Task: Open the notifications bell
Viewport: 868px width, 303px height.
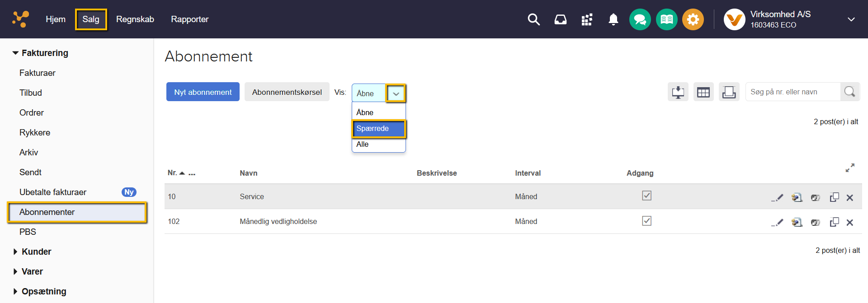Action: tap(613, 19)
